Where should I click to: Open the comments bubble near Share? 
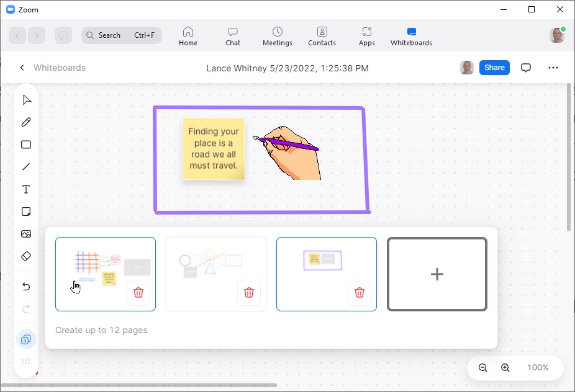[x=526, y=68]
